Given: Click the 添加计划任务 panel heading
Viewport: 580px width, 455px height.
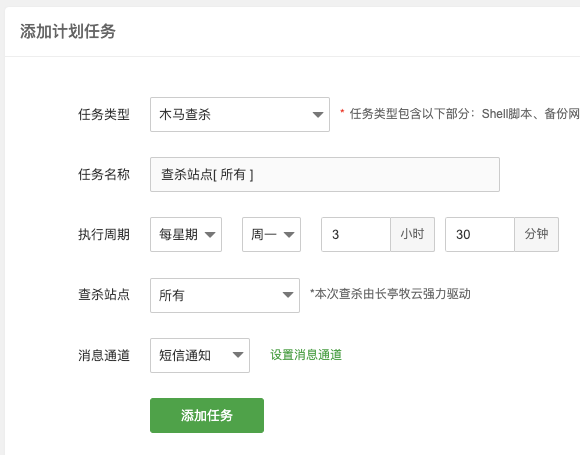Looking at the screenshot, I should pos(68,31).
